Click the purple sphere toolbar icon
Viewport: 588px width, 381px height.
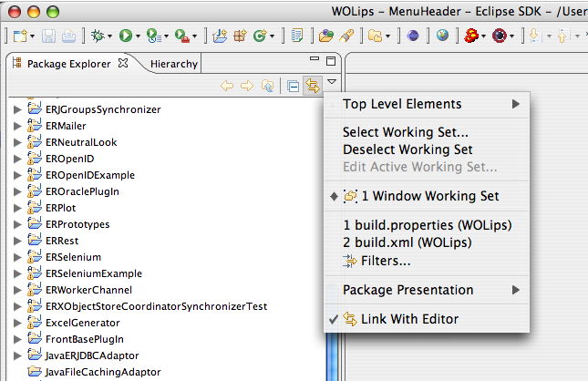pos(413,36)
